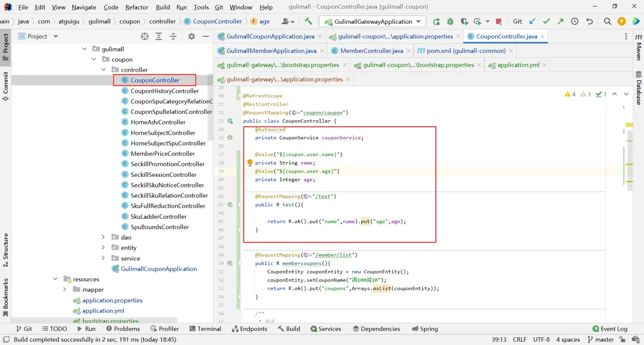Stop the running application with the red square

[x=499, y=21]
